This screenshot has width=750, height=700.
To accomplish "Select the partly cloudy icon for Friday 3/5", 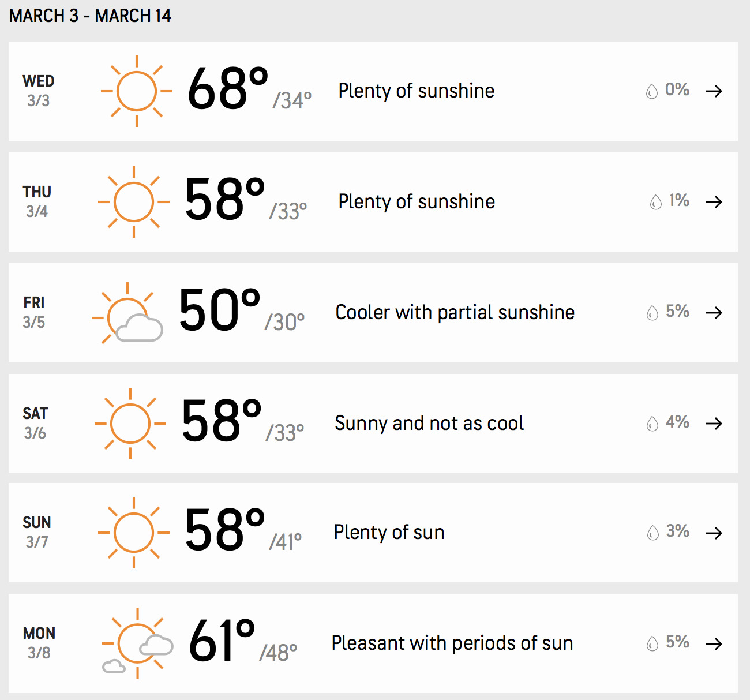I will click(x=127, y=313).
